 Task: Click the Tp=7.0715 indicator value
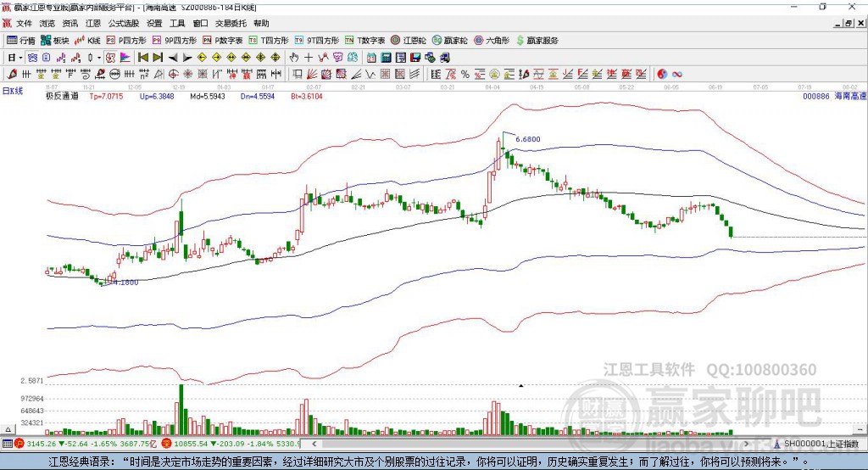coord(106,97)
